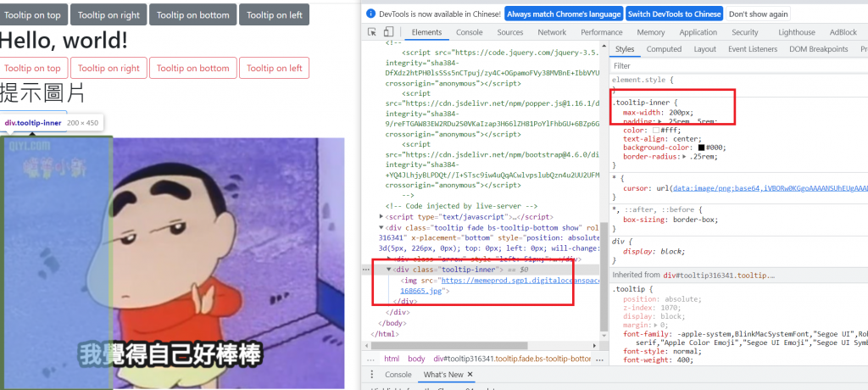Open the Application panel tab
Viewport: 868px width, 390px height.
click(x=698, y=32)
